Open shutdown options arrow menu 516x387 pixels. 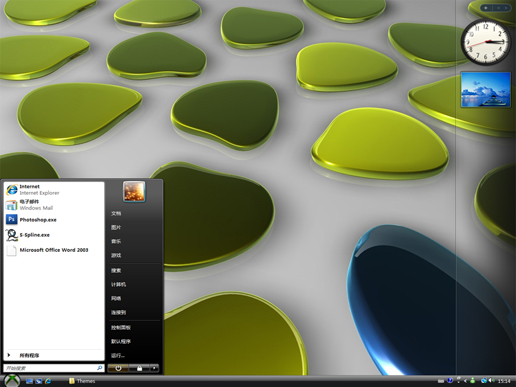(x=154, y=368)
